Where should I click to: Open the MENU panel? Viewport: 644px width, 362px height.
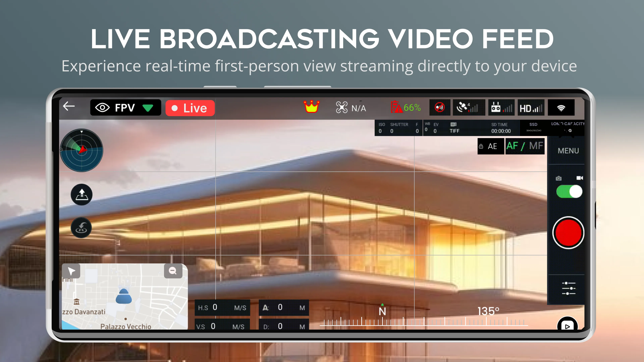tap(568, 150)
